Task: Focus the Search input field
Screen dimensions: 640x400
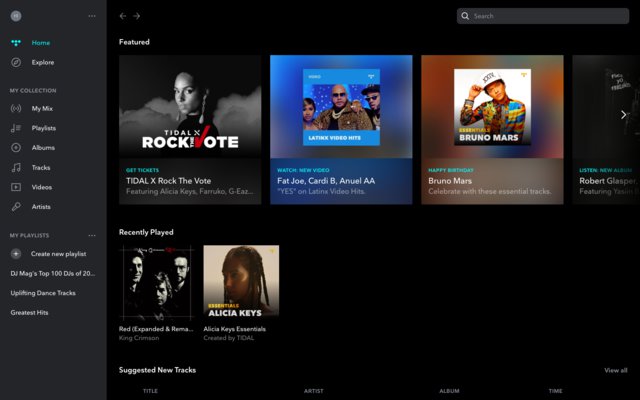Action: coord(543,16)
